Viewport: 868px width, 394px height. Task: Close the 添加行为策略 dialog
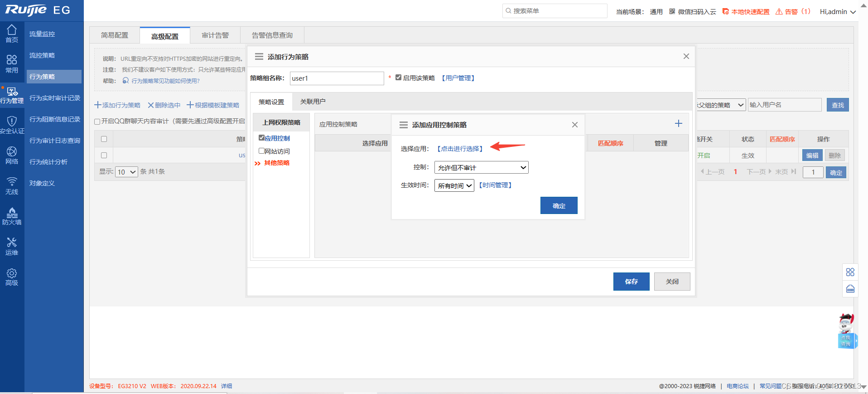(x=686, y=56)
